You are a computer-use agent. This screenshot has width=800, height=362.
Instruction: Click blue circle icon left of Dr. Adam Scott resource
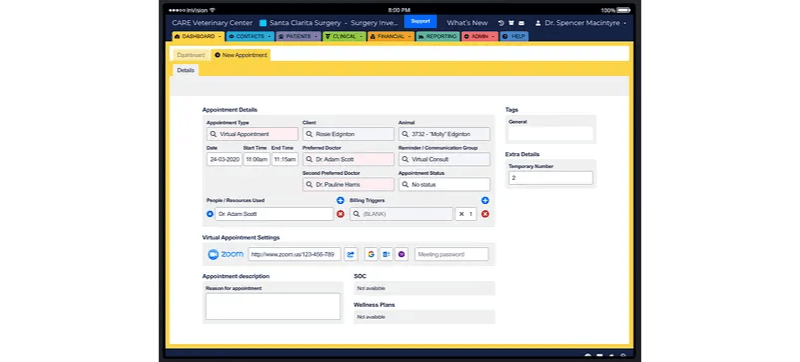coord(210,214)
